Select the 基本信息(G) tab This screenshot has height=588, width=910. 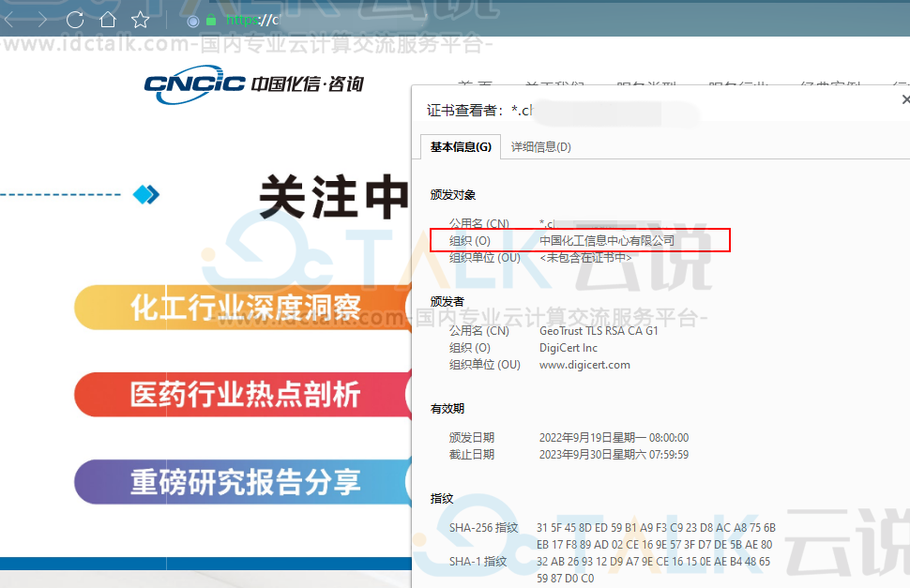pyautogui.click(x=461, y=146)
